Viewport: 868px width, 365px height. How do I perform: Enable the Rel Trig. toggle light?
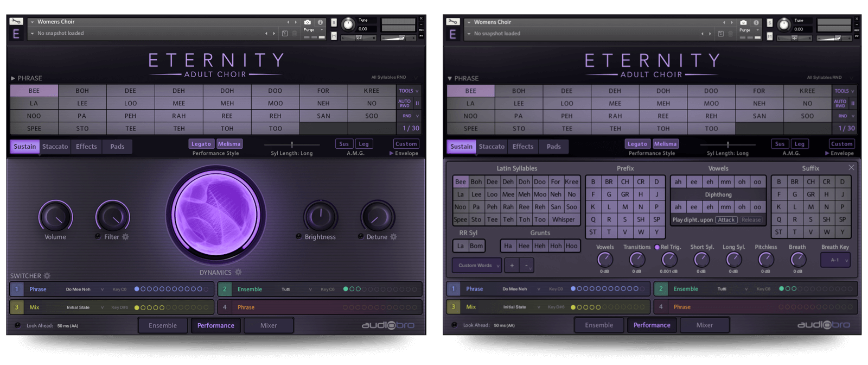click(657, 247)
